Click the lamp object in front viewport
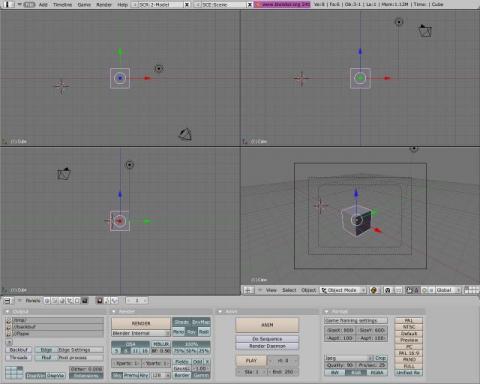The image size is (480, 384). [x=399, y=22]
